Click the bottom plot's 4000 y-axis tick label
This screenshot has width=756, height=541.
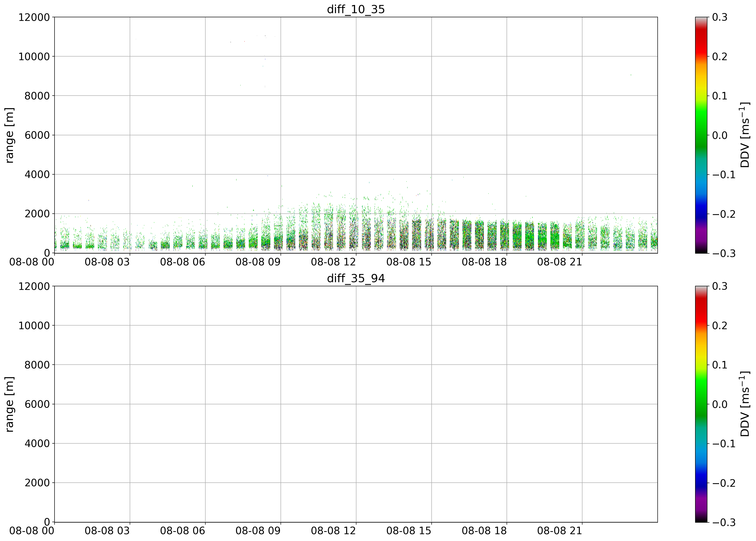pos(37,444)
